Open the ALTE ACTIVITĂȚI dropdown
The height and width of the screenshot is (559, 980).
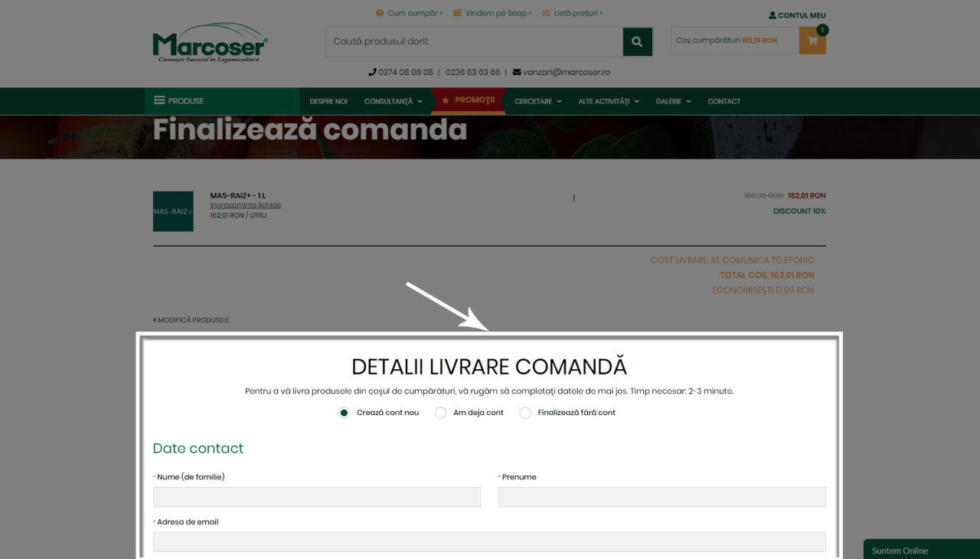pos(608,101)
